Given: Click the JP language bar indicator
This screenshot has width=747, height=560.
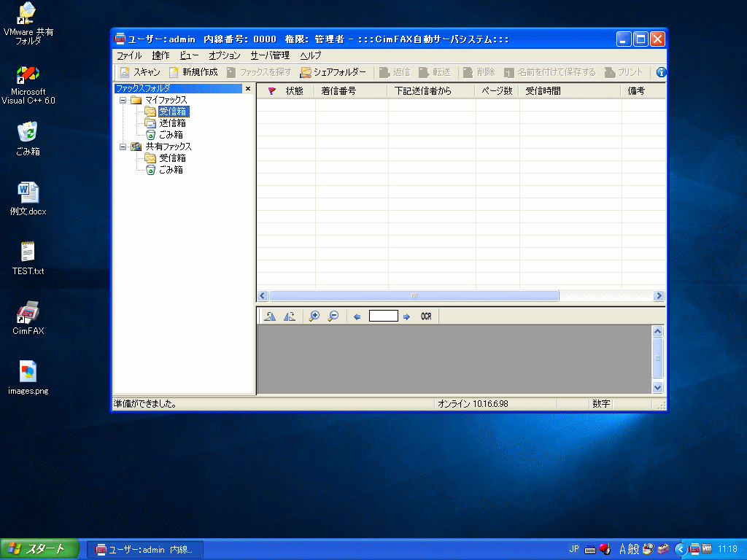Looking at the screenshot, I should click(574, 549).
